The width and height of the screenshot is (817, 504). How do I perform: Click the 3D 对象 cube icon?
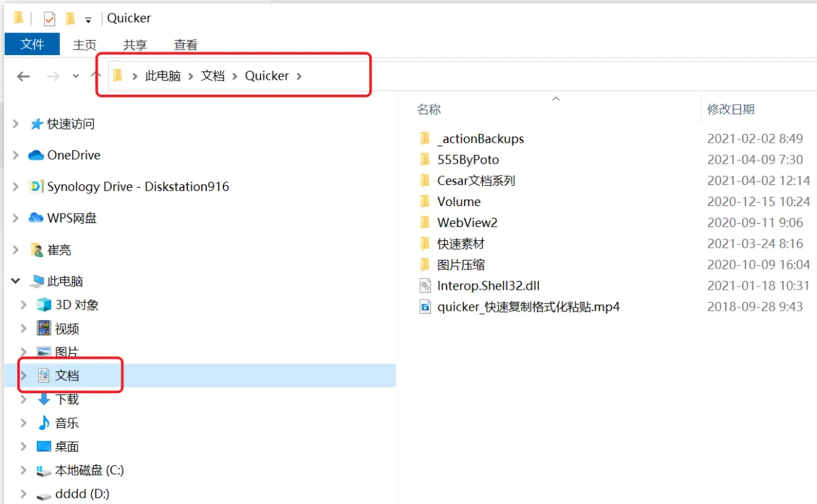[44, 305]
